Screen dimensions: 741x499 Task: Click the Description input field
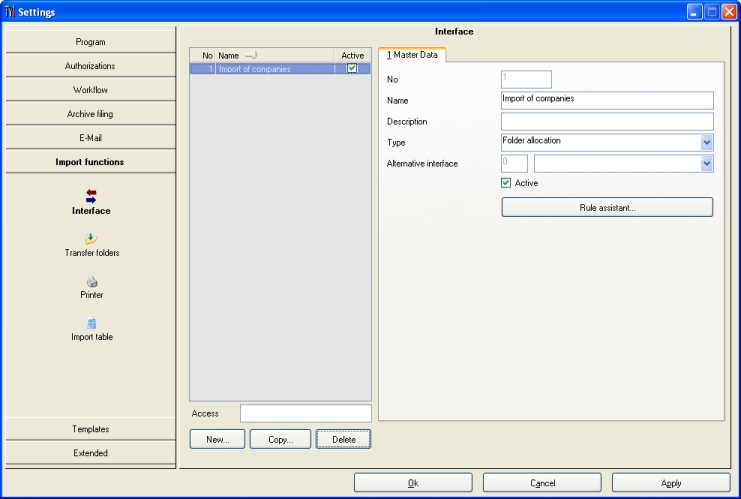607,121
